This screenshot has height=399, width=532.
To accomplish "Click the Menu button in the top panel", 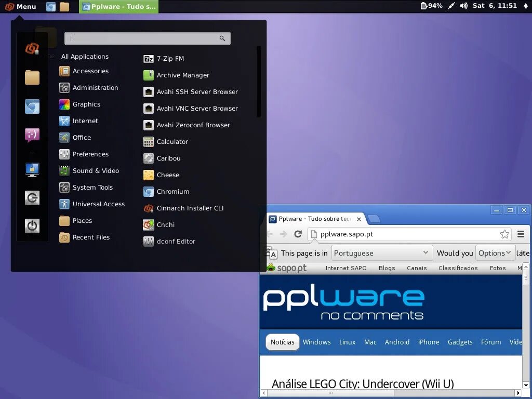I will click(20, 6).
